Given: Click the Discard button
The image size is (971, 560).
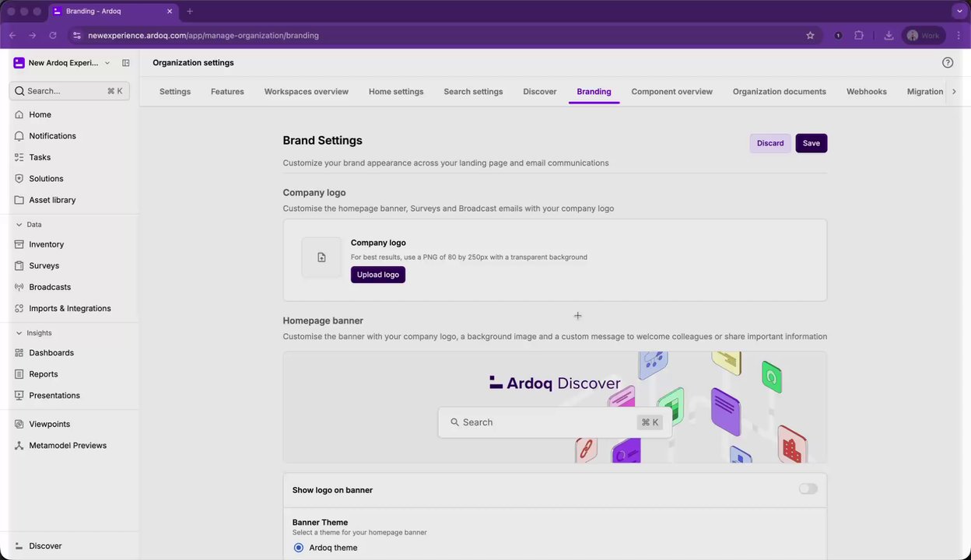Looking at the screenshot, I should pyautogui.click(x=770, y=143).
